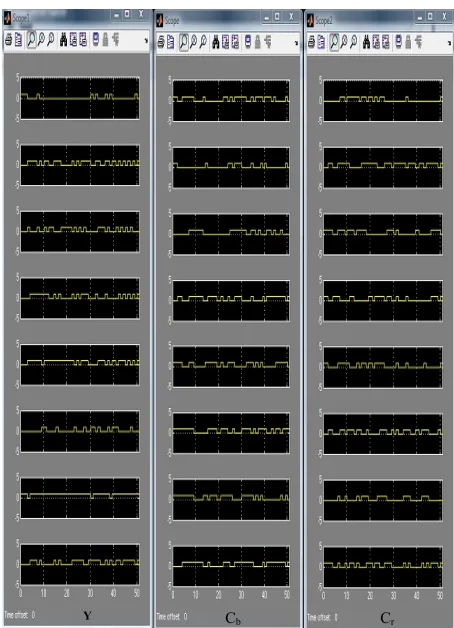This screenshot has height=628, width=454.
Task: Select the Zoom tool in Scope2 toolbar
Action: click(334, 42)
